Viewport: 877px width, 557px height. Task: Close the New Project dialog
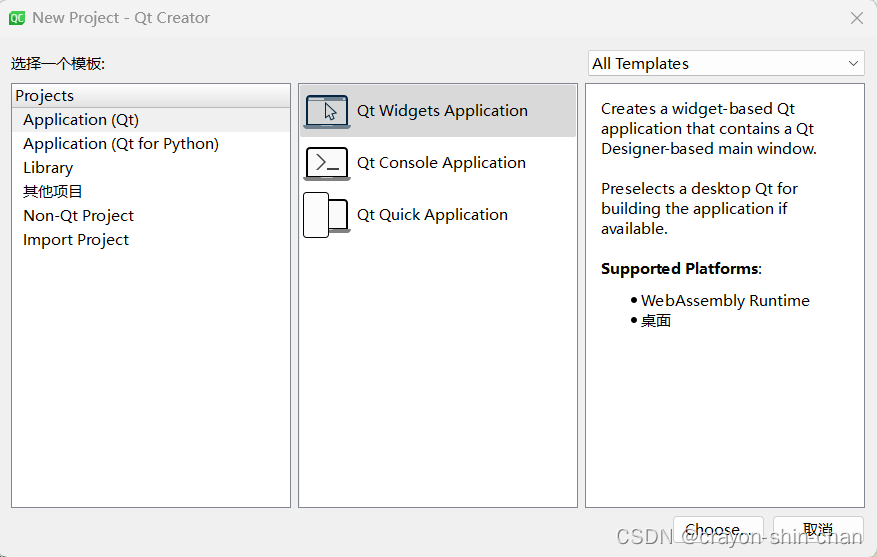pos(856,18)
